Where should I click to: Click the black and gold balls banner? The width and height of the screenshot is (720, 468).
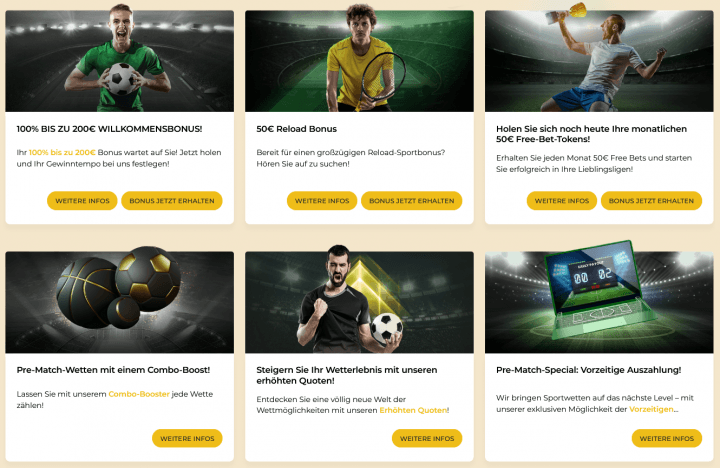click(x=119, y=302)
